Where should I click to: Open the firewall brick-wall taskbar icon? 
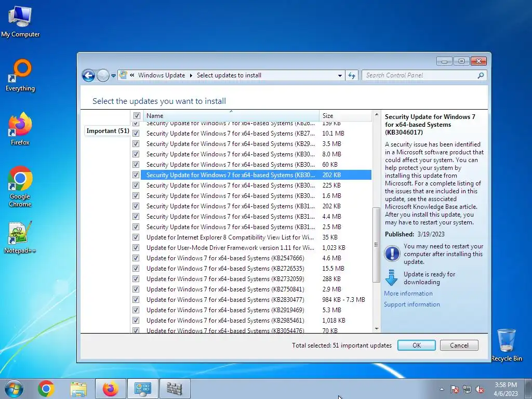(175, 389)
